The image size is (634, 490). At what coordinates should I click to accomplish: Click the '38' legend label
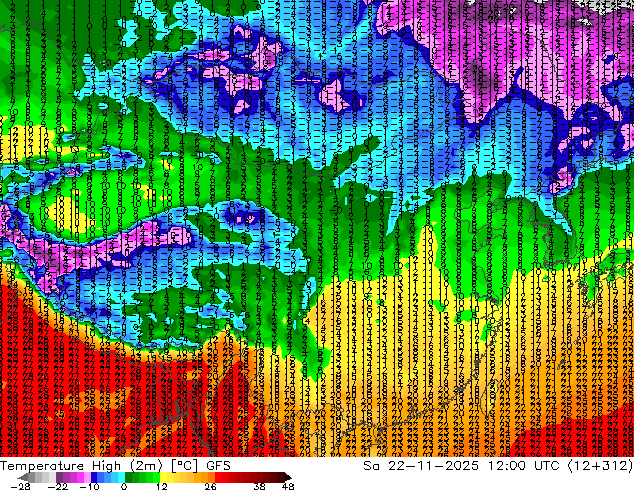260,486
